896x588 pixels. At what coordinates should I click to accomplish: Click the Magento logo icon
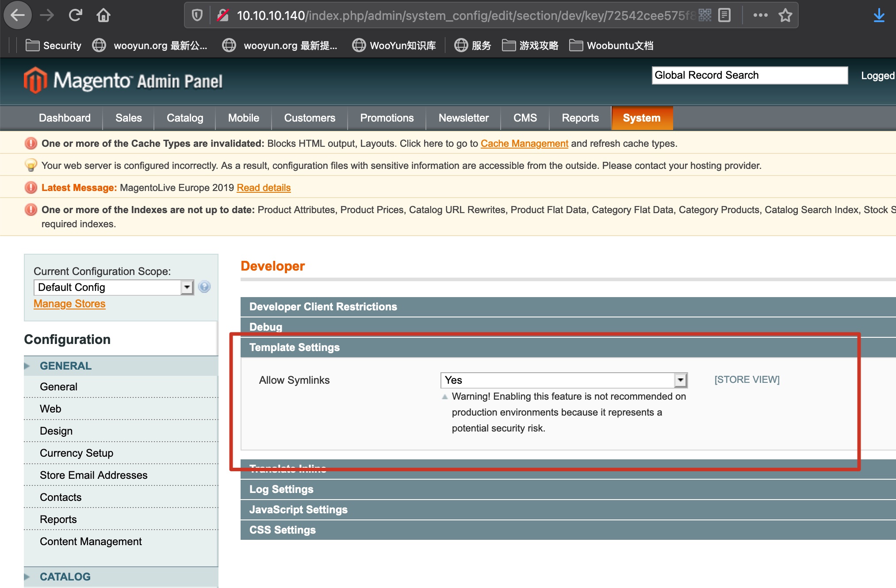(35, 80)
